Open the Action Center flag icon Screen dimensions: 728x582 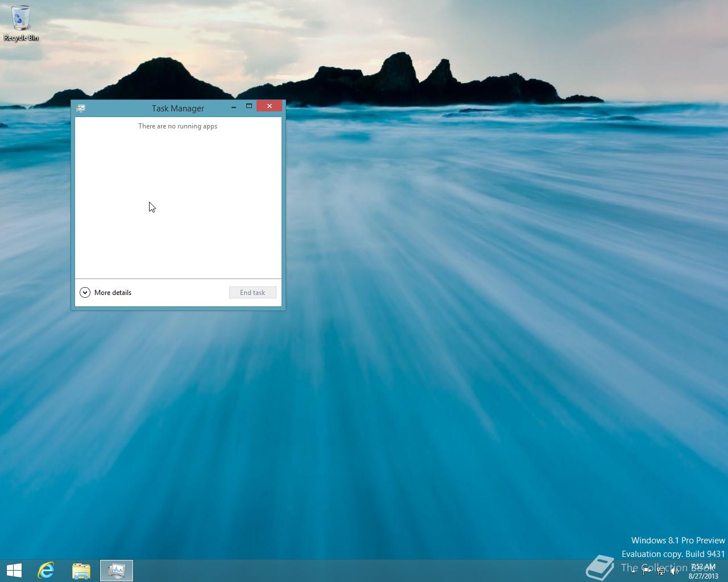[x=647, y=571]
